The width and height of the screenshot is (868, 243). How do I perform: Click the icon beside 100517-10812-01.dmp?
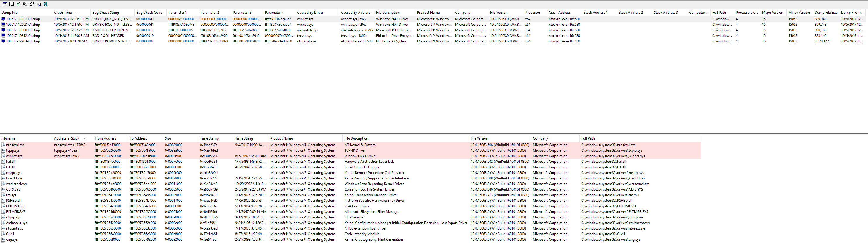click(4, 36)
